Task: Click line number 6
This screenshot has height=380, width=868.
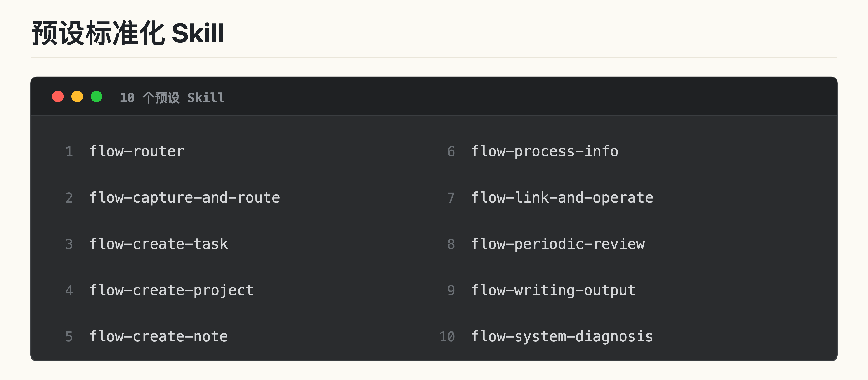Action: pos(451,152)
